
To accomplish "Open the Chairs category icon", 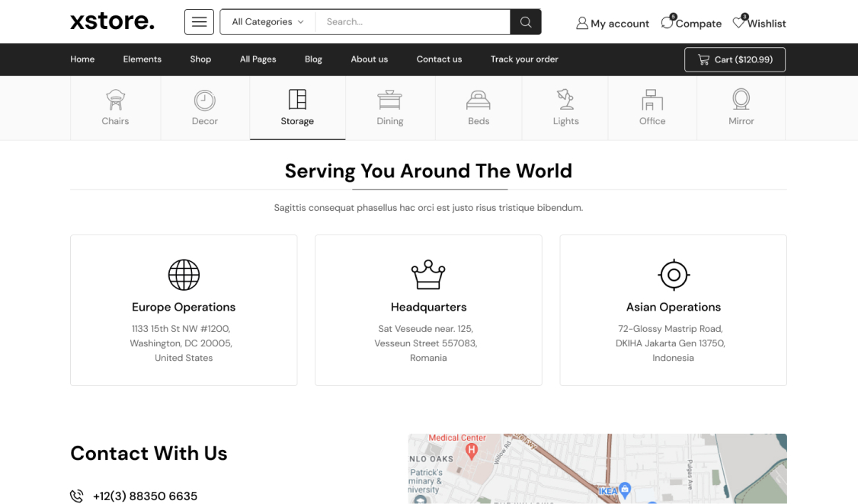I will pos(115,100).
